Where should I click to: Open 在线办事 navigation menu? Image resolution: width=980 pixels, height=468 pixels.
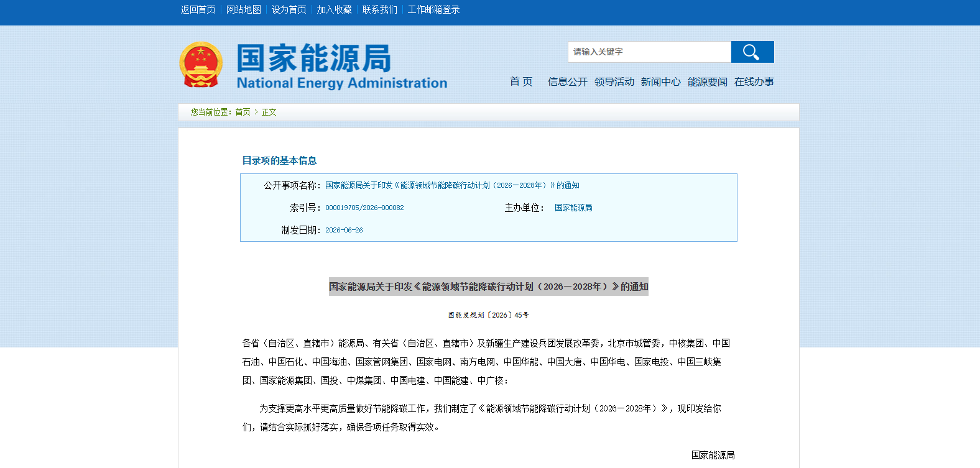pos(754,82)
